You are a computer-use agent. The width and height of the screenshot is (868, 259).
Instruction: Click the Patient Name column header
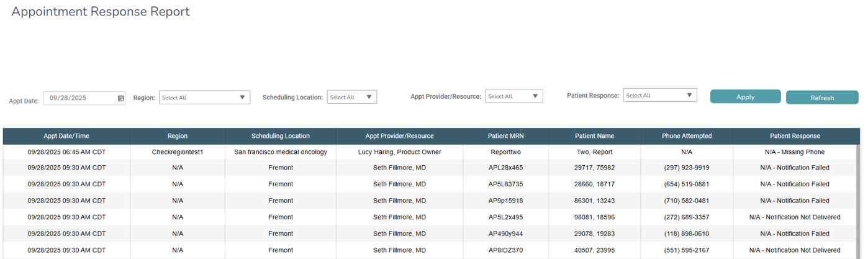point(594,136)
